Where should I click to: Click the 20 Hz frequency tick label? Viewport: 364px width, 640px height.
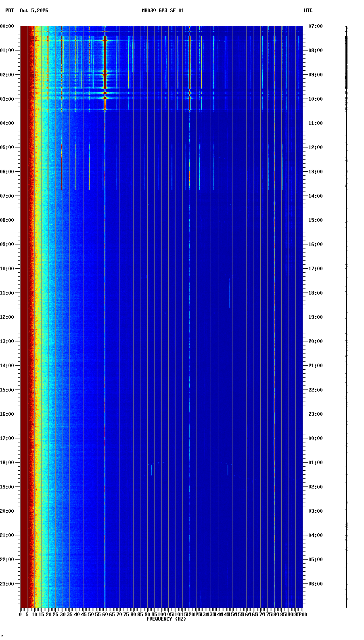[x=48, y=615]
